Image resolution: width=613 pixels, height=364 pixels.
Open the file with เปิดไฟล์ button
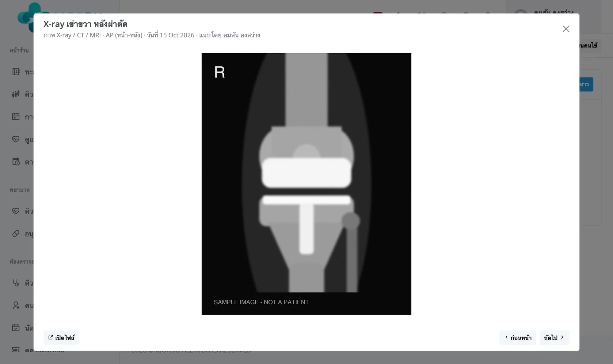coord(61,337)
